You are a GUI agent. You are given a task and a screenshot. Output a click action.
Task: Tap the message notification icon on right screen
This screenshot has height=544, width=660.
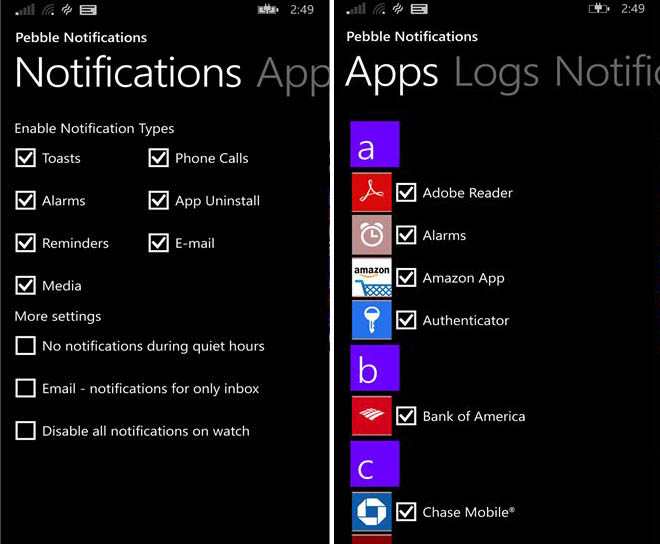(419, 9)
